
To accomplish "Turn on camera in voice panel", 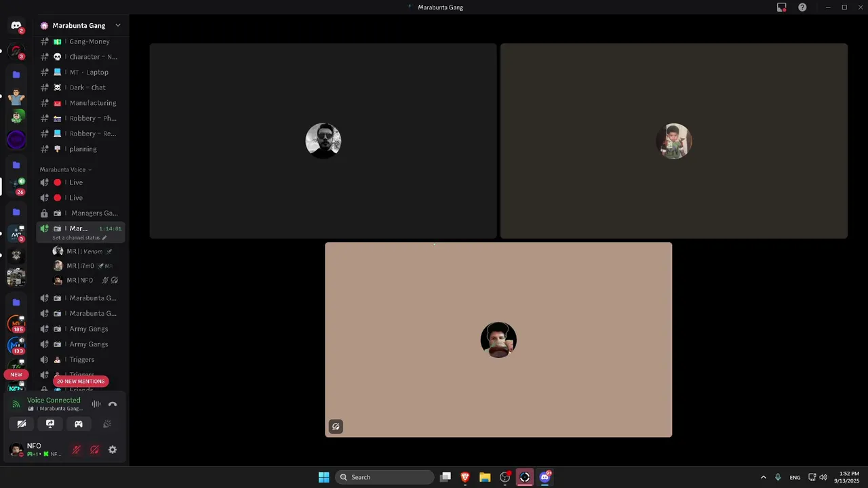I will point(22,424).
